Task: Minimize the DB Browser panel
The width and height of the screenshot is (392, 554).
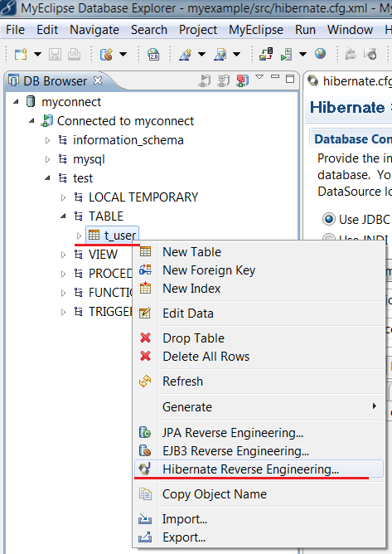Action: point(275,76)
